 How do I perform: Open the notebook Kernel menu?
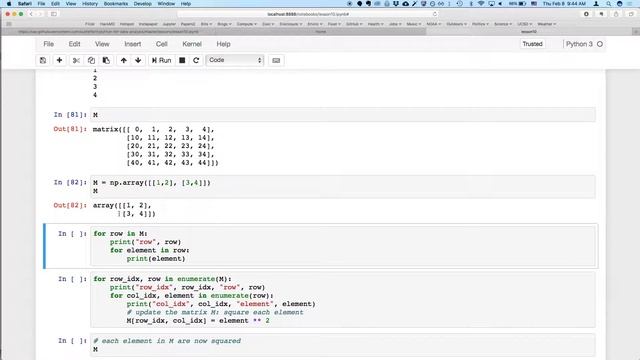pyautogui.click(x=192, y=44)
